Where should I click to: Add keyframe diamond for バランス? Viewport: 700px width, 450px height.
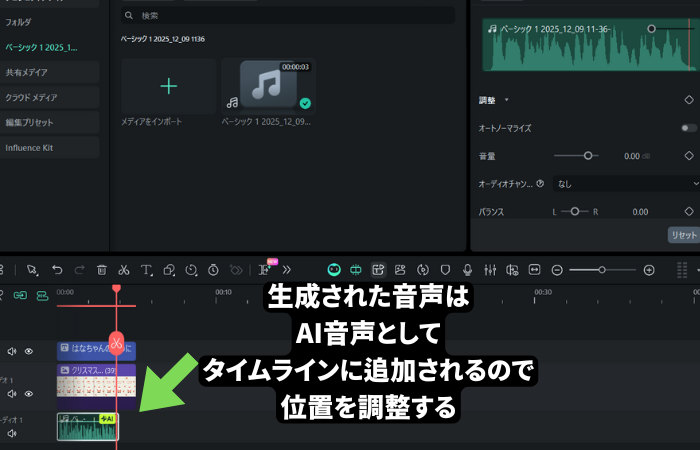coord(689,212)
